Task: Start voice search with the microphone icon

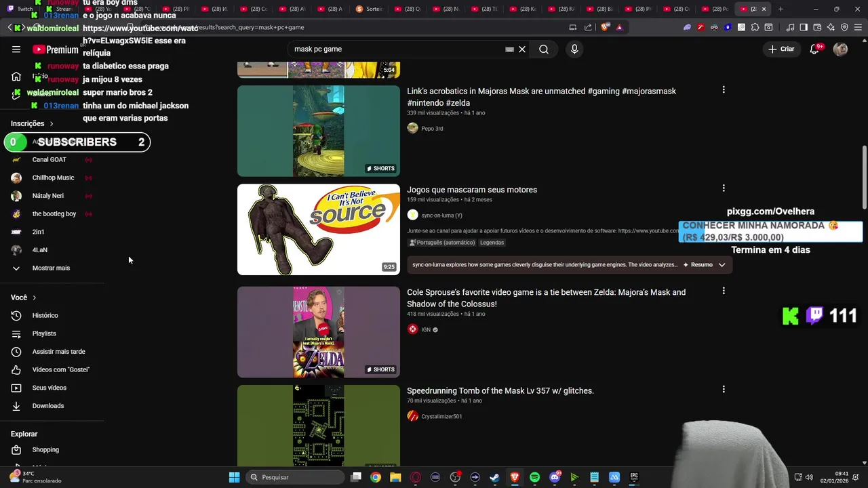Action: (x=574, y=49)
